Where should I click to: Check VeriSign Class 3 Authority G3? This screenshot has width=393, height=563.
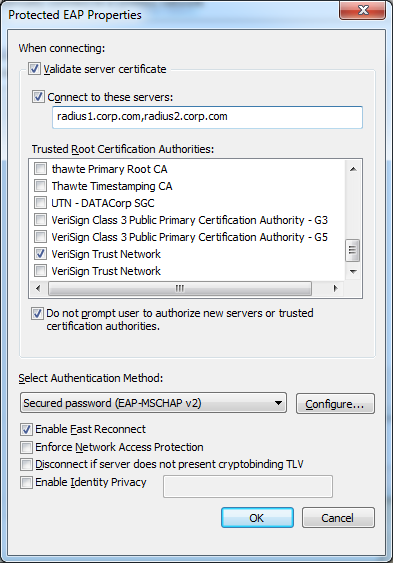click(40, 219)
